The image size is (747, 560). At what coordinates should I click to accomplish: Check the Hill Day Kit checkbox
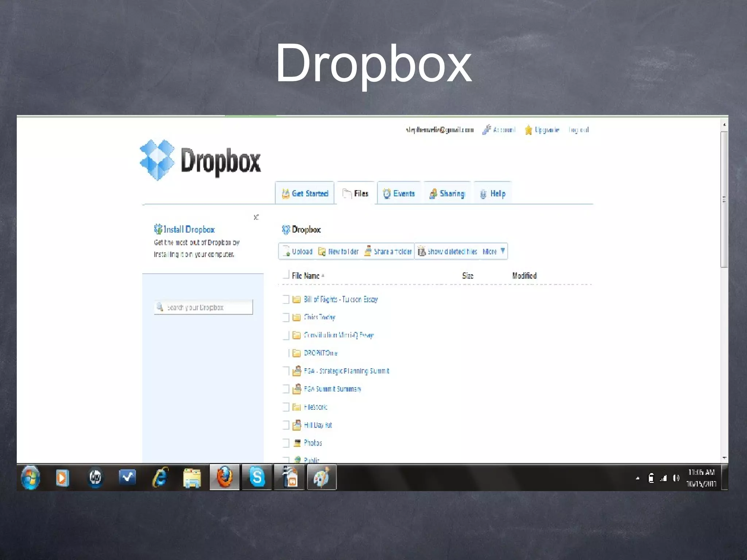click(286, 425)
